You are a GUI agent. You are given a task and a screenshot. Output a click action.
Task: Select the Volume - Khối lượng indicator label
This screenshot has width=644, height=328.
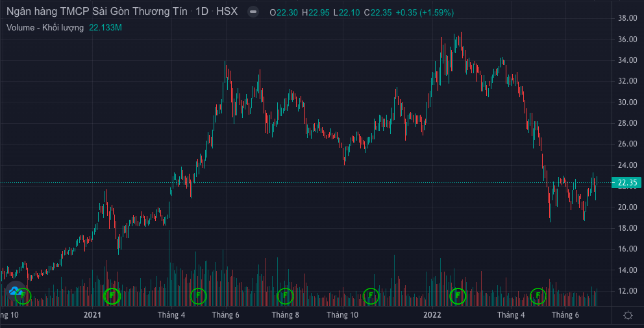click(x=45, y=28)
